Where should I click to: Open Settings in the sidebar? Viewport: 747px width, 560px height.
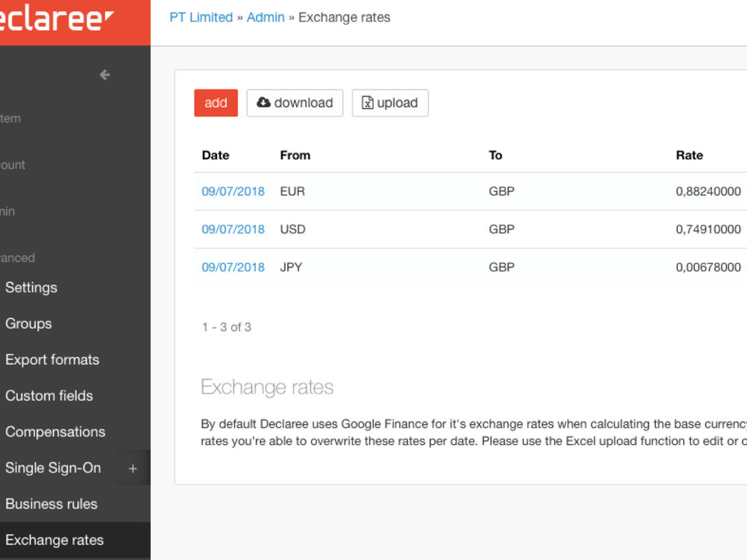tap(31, 288)
